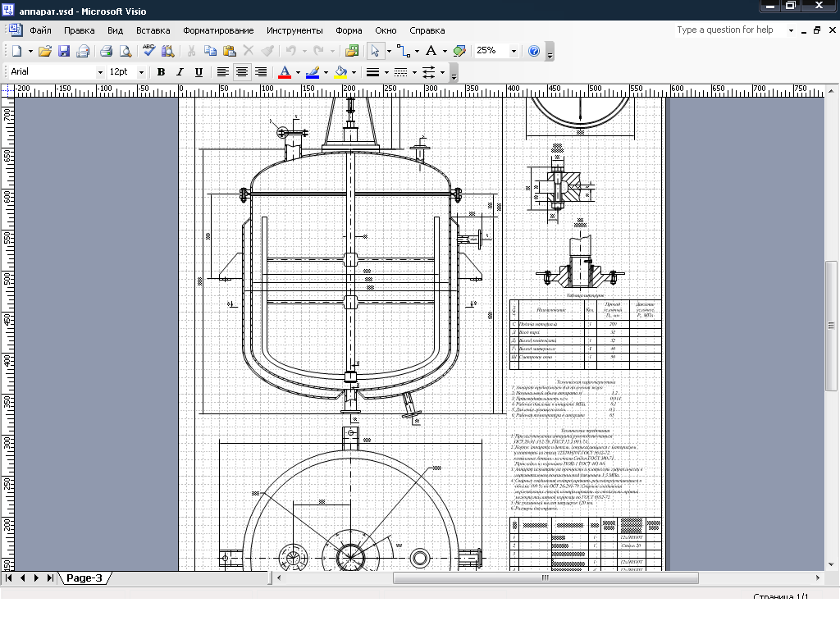Open the Окно menu

(386, 30)
